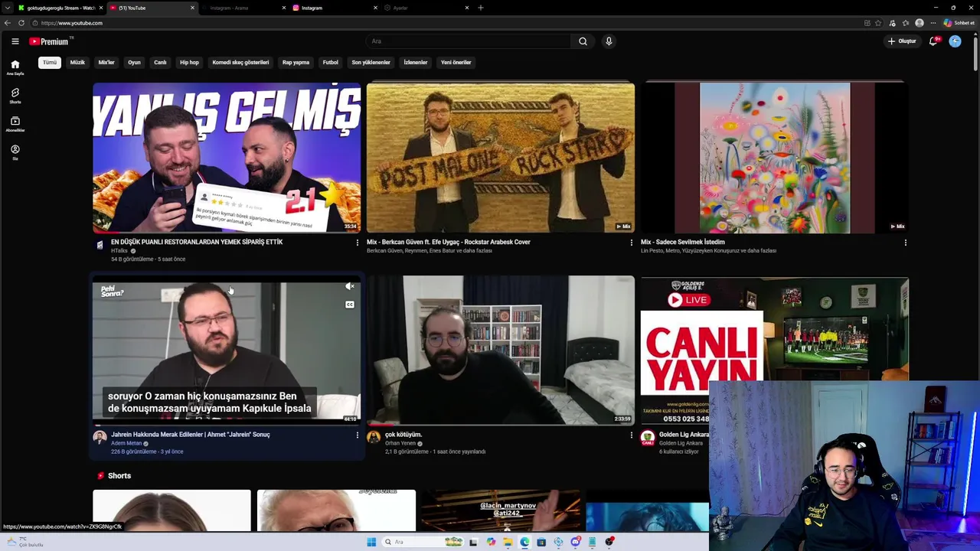980x551 pixels.
Task: Open more options for Rockstar Arabesk Cover mix
Action: coord(631,243)
